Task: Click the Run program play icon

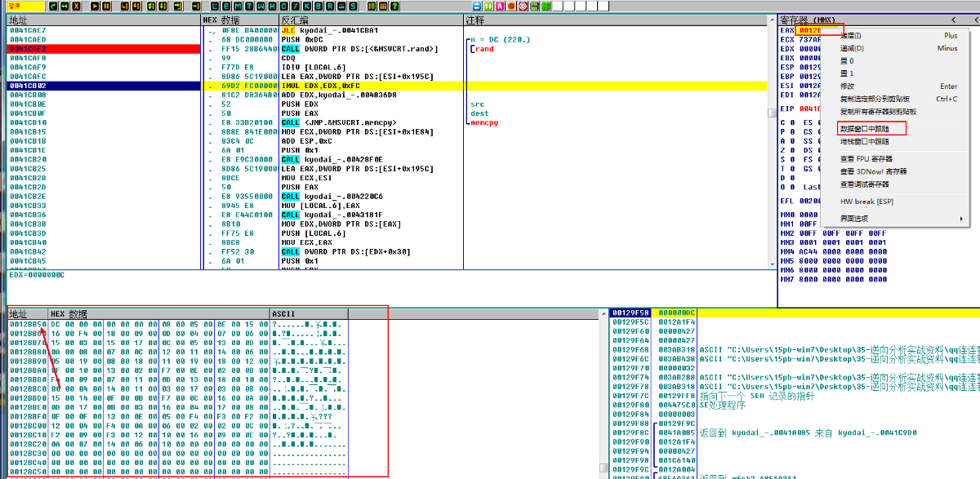Action: point(95,6)
